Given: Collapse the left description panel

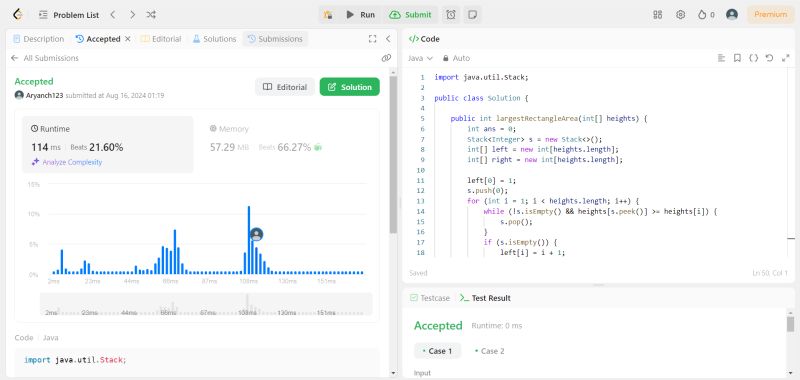Looking at the screenshot, I should click(x=388, y=39).
